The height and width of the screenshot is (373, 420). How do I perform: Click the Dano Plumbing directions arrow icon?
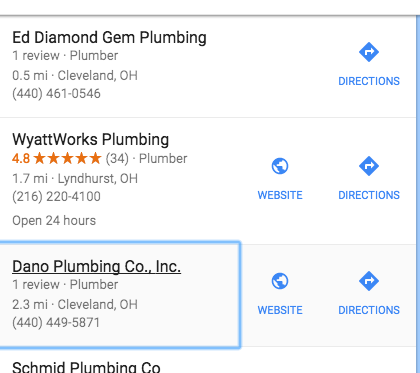tap(369, 281)
